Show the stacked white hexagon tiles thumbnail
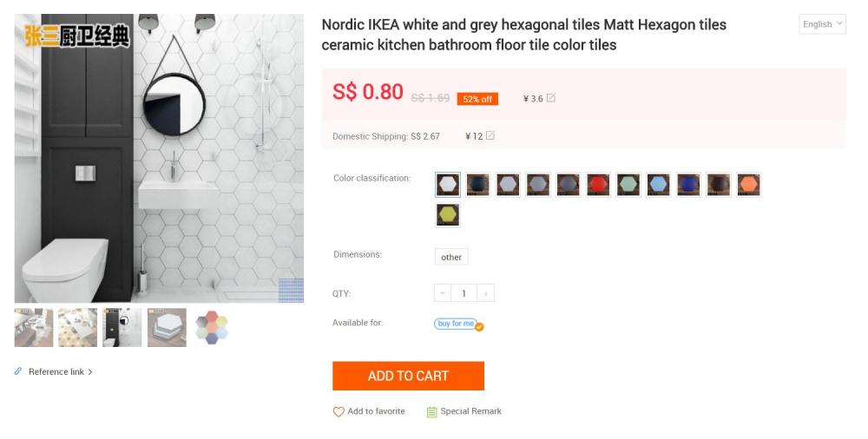Viewport: 868px width, 439px height. [x=167, y=327]
